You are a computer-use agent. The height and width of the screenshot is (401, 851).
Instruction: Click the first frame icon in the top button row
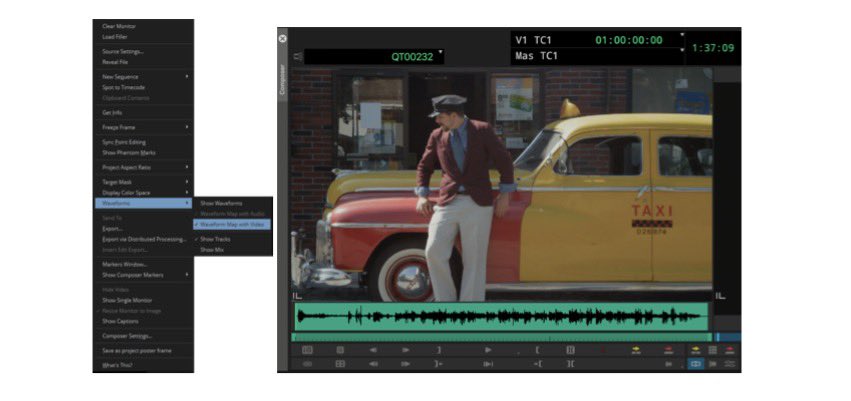pos(307,351)
